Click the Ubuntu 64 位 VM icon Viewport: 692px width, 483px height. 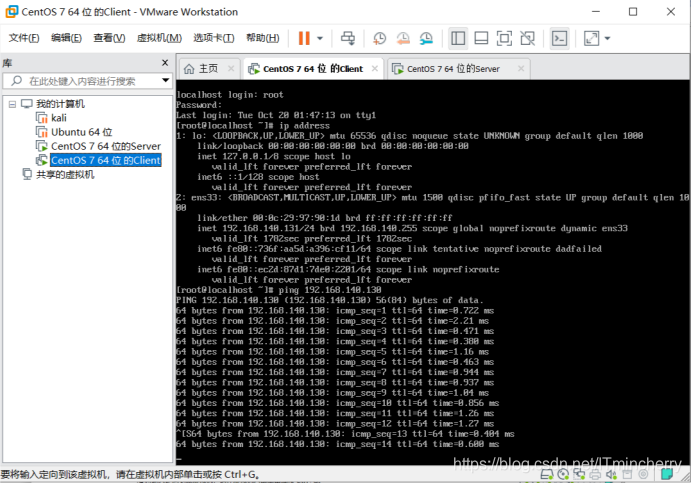(42, 132)
